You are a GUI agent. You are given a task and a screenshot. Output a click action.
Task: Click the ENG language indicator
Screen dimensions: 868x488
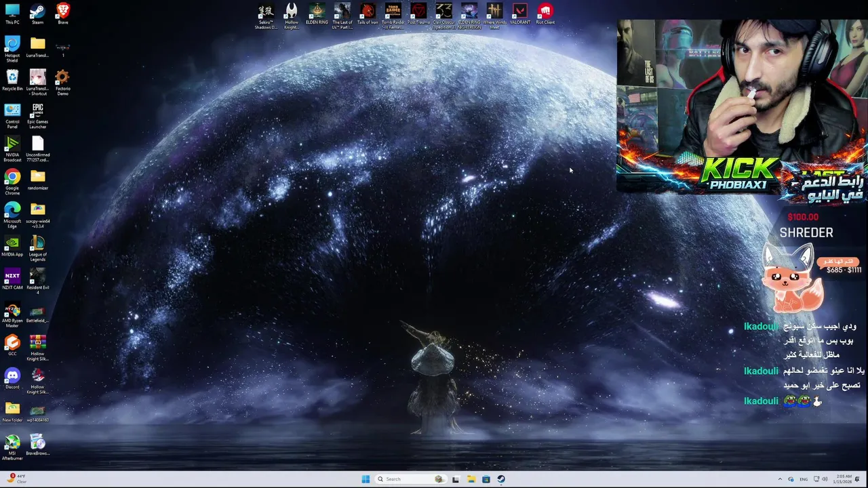[804, 479]
